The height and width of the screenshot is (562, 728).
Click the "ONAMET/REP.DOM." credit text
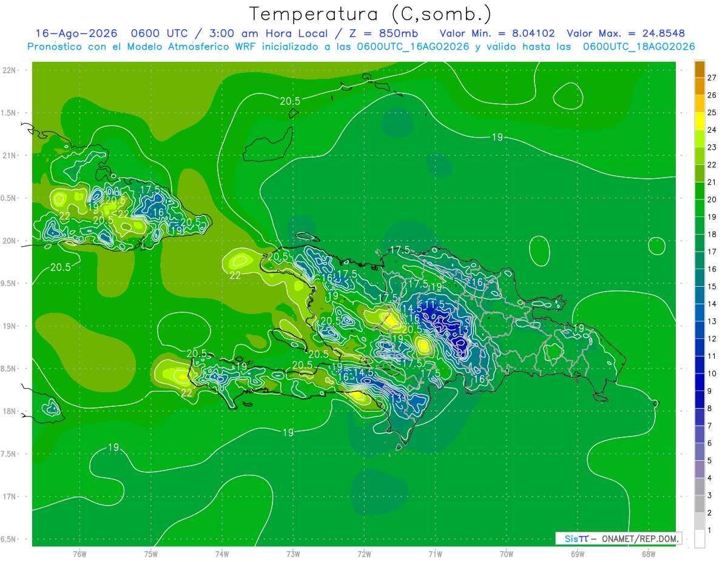pos(640,538)
